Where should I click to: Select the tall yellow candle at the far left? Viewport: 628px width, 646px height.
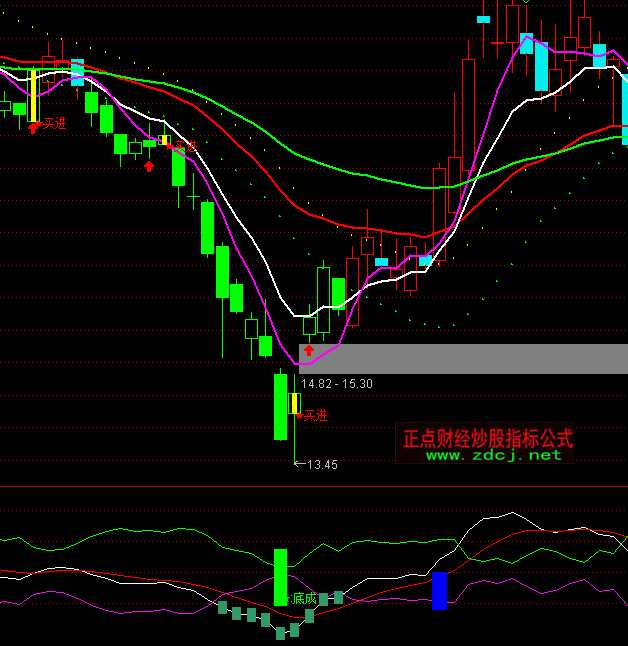[33, 95]
